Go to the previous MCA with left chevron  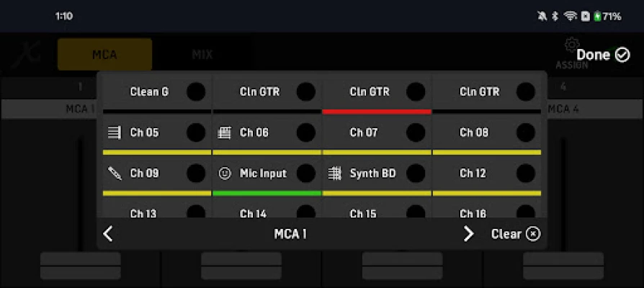pyautogui.click(x=109, y=234)
